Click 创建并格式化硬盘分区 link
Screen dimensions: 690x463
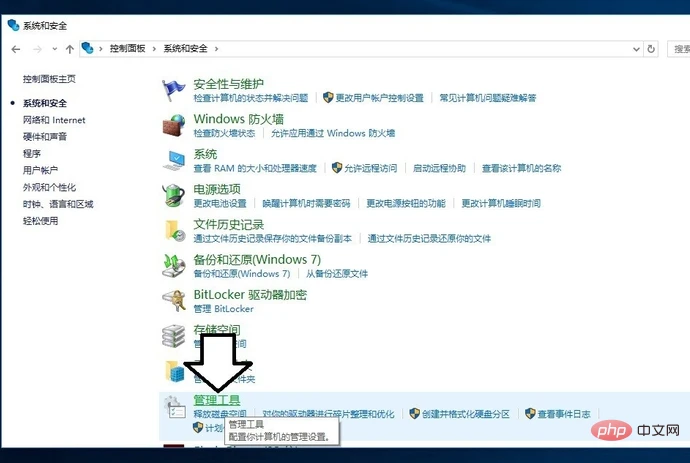pyautogui.click(x=466, y=414)
